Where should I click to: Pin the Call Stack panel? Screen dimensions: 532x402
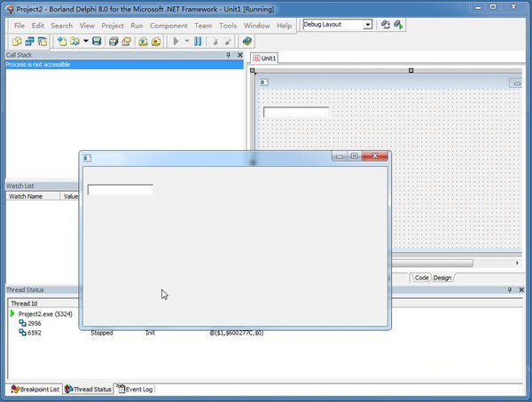pos(229,55)
